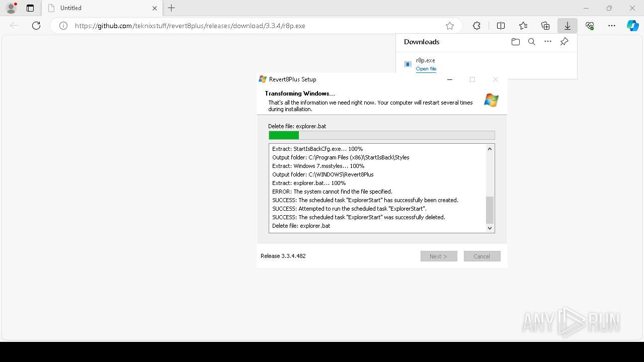Select the 'Attempted to run the scheduled task' line
The height and width of the screenshot is (362, 644).
349,209
